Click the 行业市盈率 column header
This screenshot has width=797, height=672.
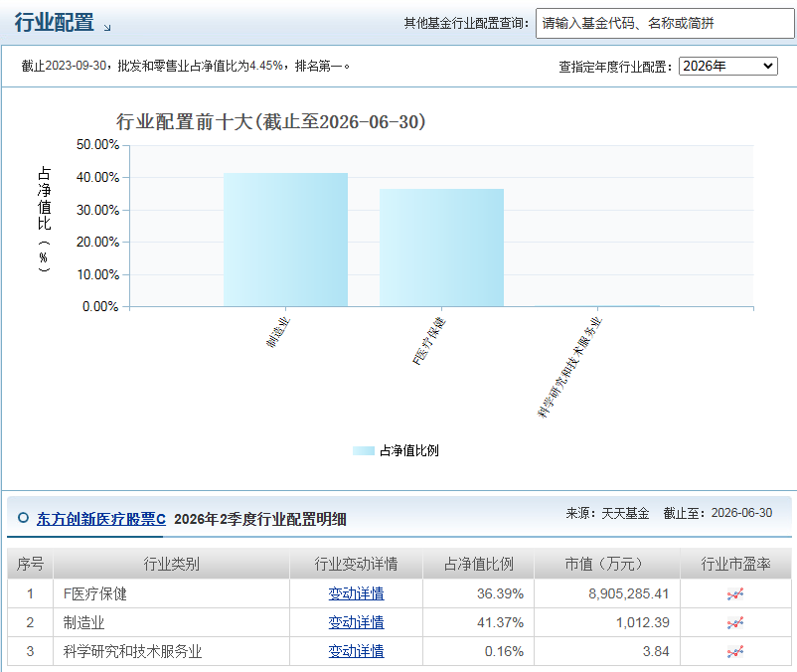pyautogui.click(x=735, y=564)
